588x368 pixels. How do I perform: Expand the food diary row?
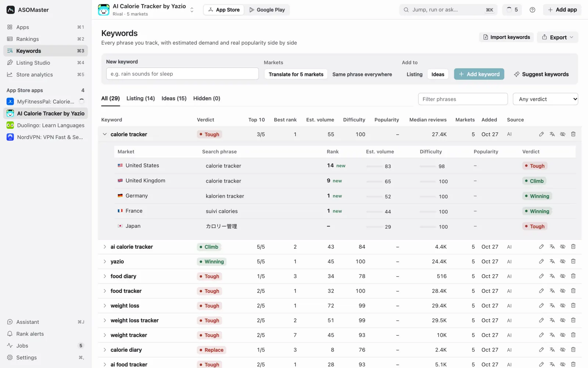[x=105, y=276]
